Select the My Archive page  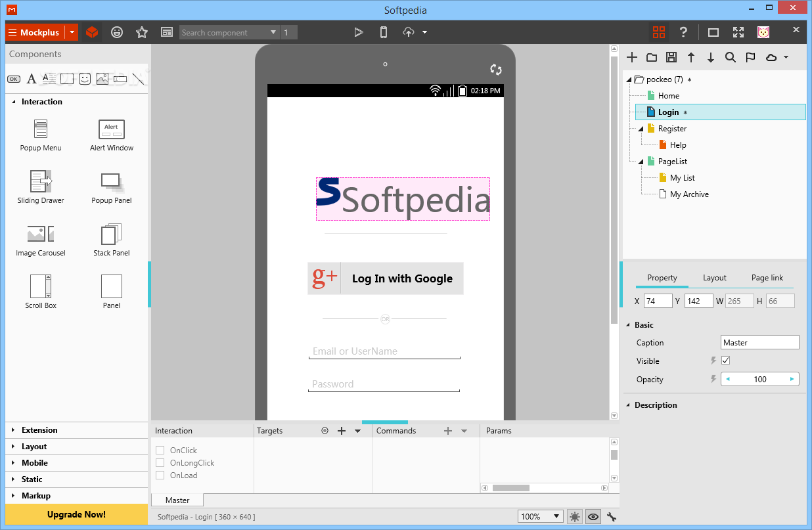point(689,194)
